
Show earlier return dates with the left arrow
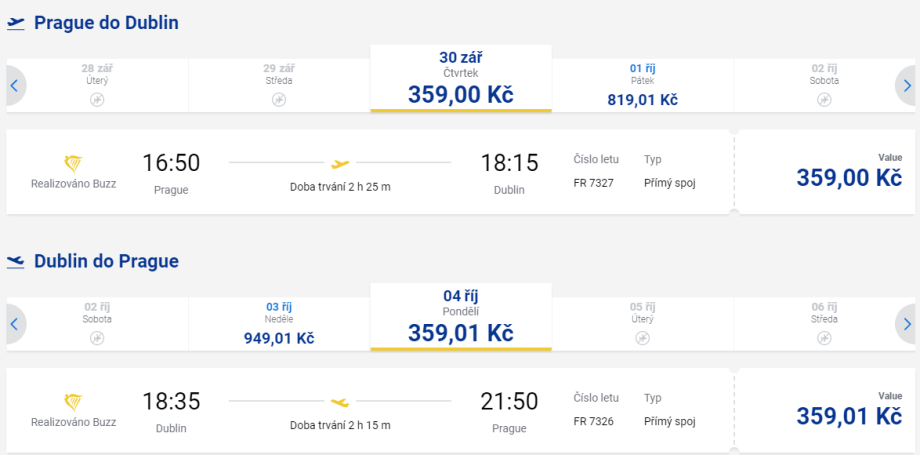click(14, 324)
